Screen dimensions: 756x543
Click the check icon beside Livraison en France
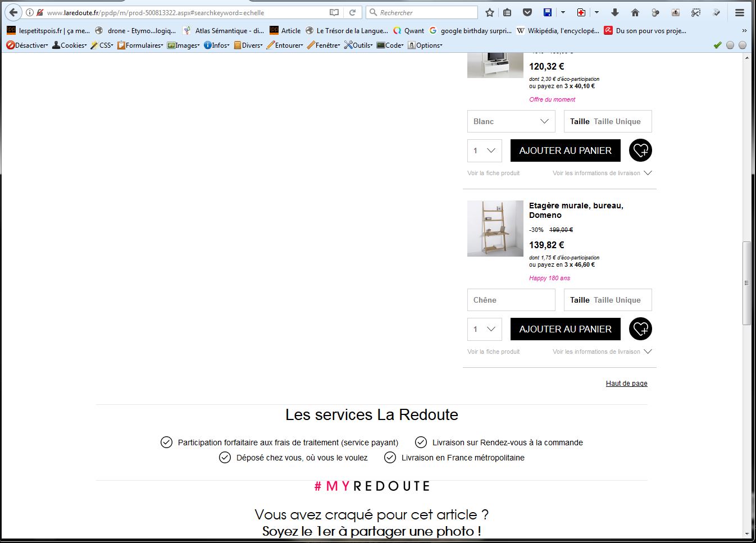390,457
